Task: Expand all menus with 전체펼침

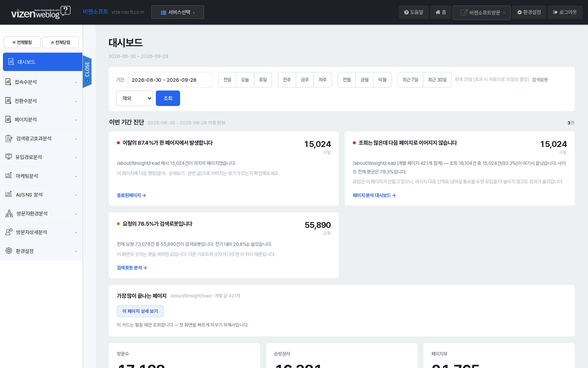Action: (22, 42)
